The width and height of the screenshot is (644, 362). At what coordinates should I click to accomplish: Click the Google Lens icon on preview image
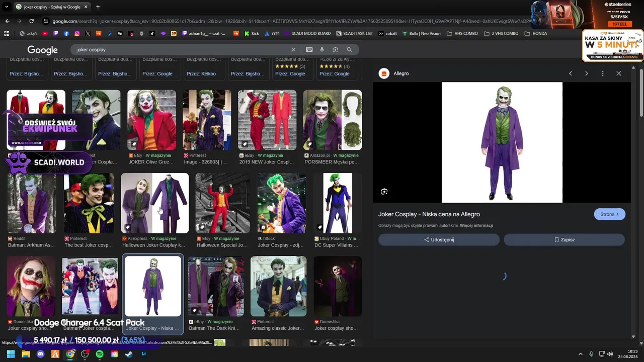[x=384, y=192]
